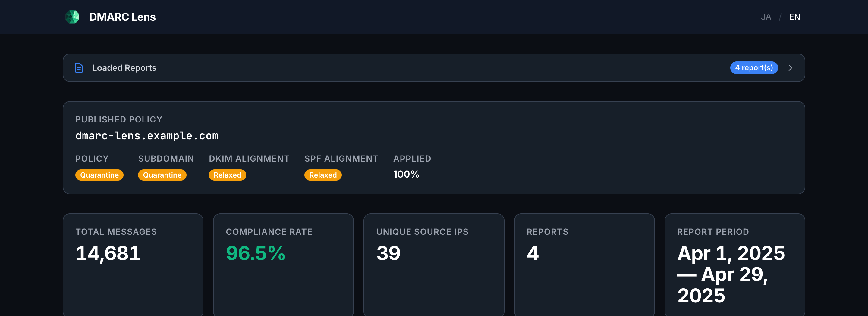
Task: Click the SUBDOMAIN column label
Action: tap(166, 159)
